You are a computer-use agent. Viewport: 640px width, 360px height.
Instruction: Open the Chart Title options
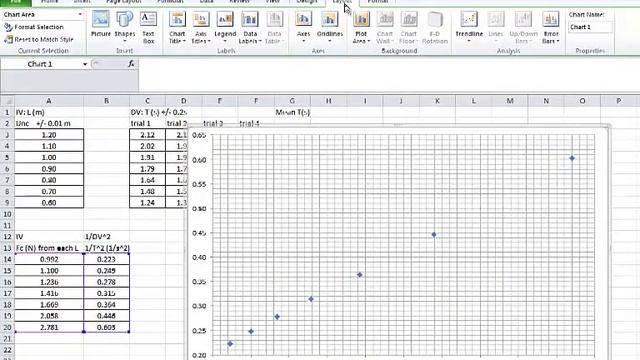tap(177, 28)
